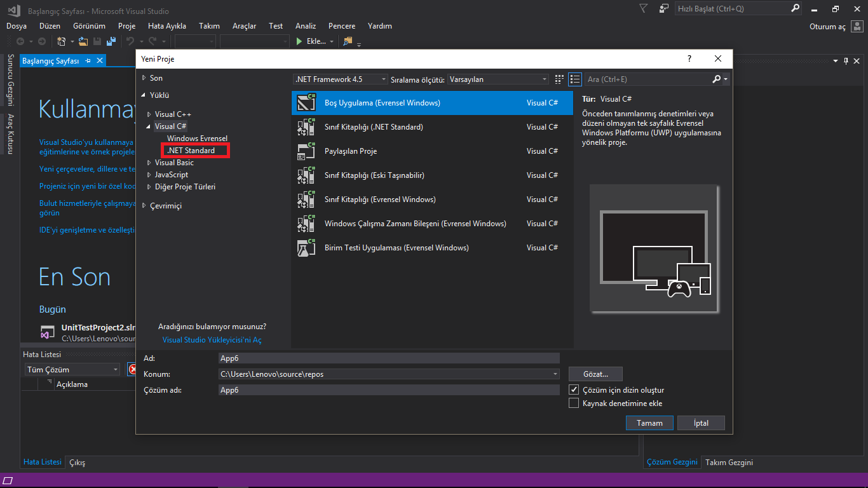Open the Sunucu Gezgini side tab
Image resolution: width=868 pixels, height=488 pixels.
(10, 80)
